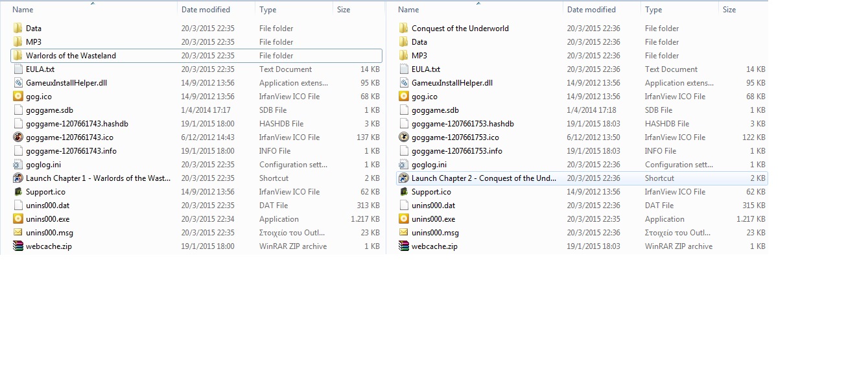Click the Support.ico icon in right pane

point(403,192)
